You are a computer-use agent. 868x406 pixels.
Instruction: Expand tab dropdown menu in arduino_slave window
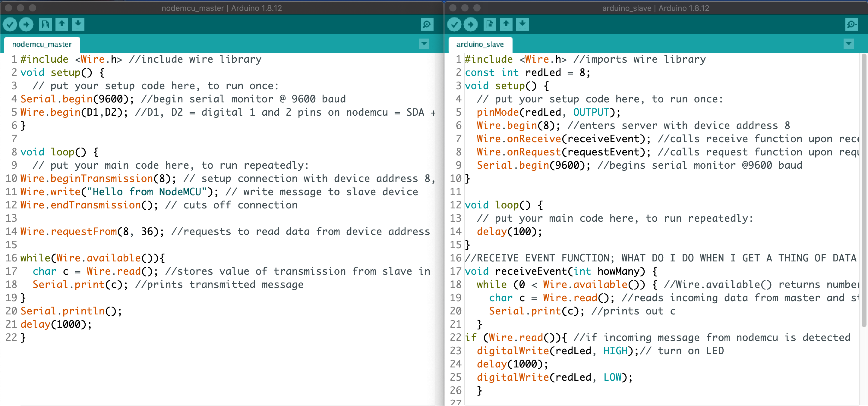(848, 44)
